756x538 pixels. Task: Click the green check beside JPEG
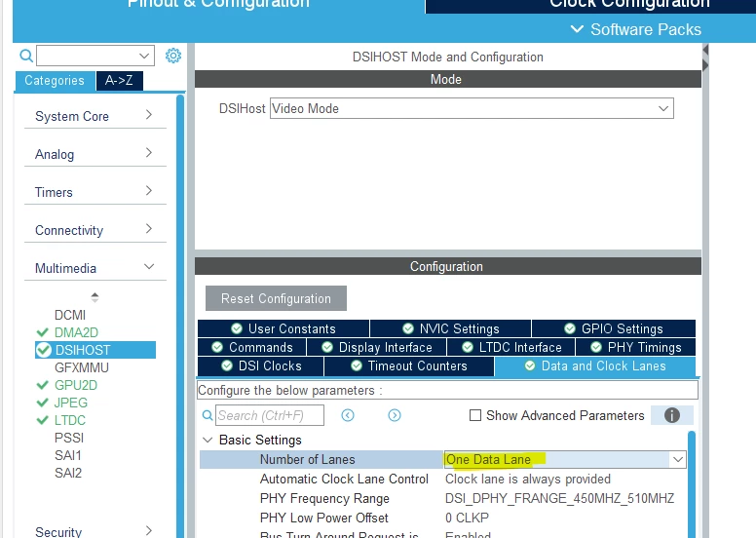pyautogui.click(x=43, y=403)
